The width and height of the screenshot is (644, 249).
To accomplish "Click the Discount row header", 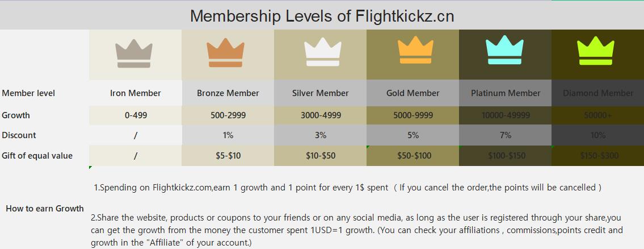I will (x=19, y=135).
